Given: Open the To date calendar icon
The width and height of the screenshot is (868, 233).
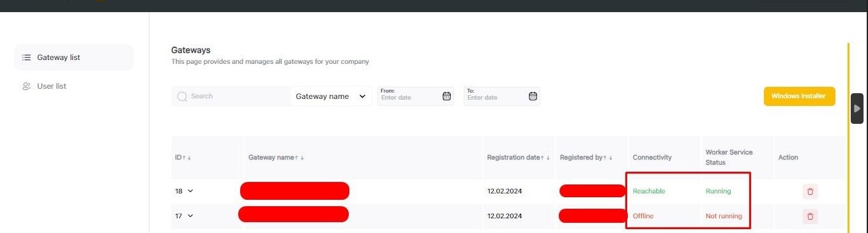Looking at the screenshot, I should (533, 96).
